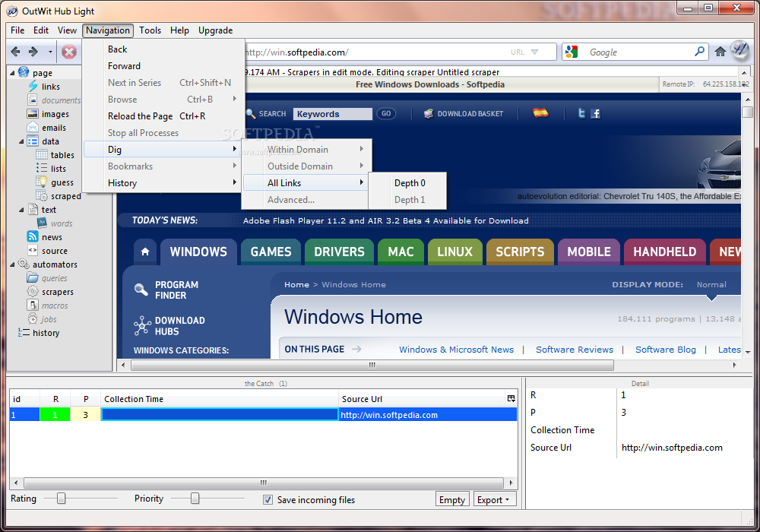Click the OutWit logo icon at top right
Screen dimensions: 760x532
(x=740, y=50)
